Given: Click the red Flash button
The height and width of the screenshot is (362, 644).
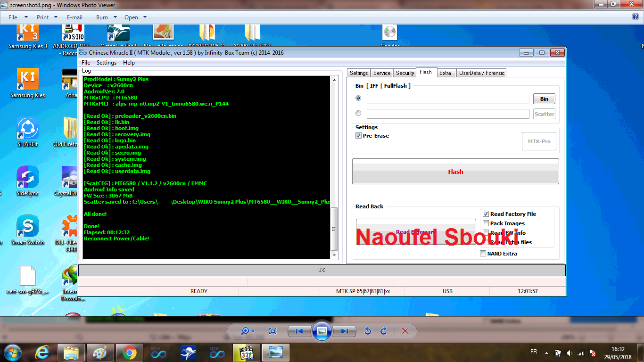Looking at the screenshot, I should point(455,172).
